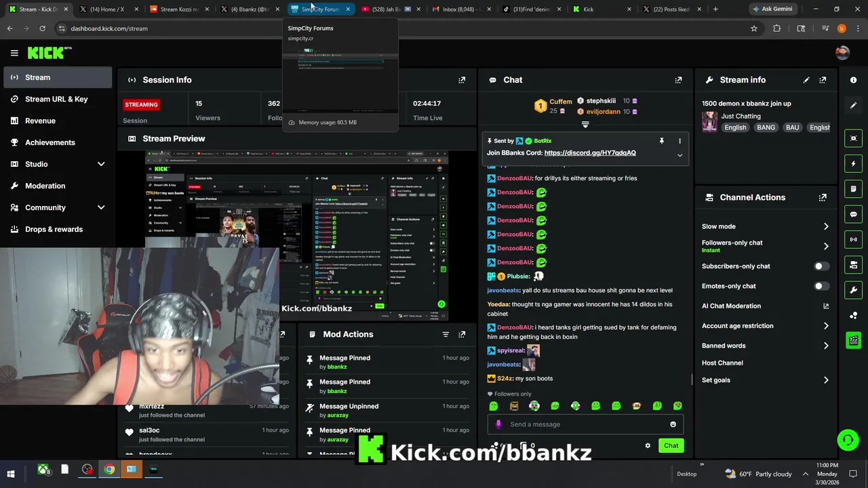Click the green Chat send button
Image resolution: width=868 pixels, height=488 pixels.
point(671,445)
